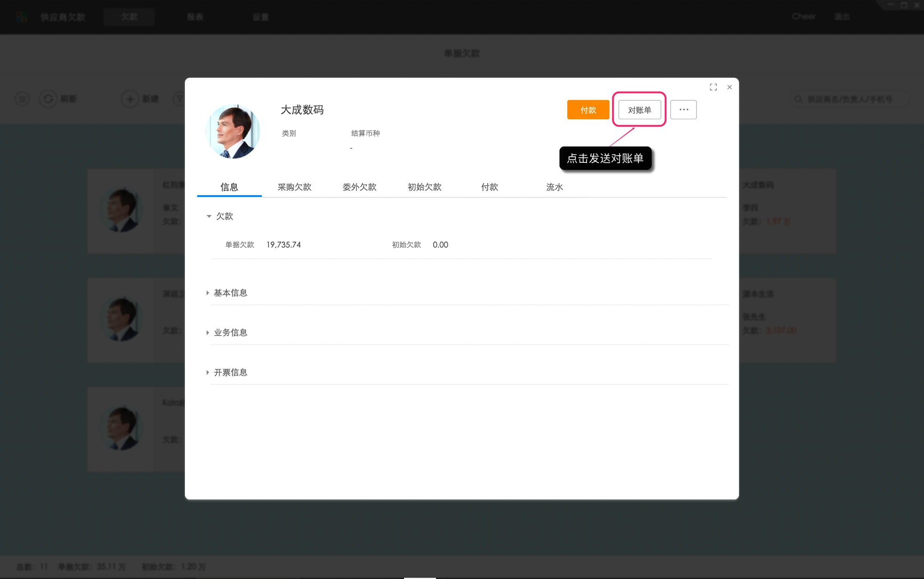Switch to the 流水 tab
Viewport: 924px width, 579px height.
(554, 187)
